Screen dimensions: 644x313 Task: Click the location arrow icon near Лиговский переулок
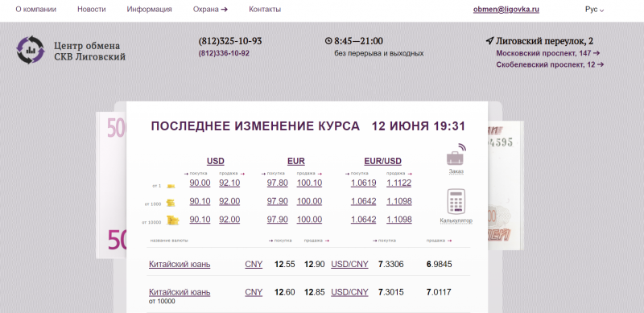489,41
